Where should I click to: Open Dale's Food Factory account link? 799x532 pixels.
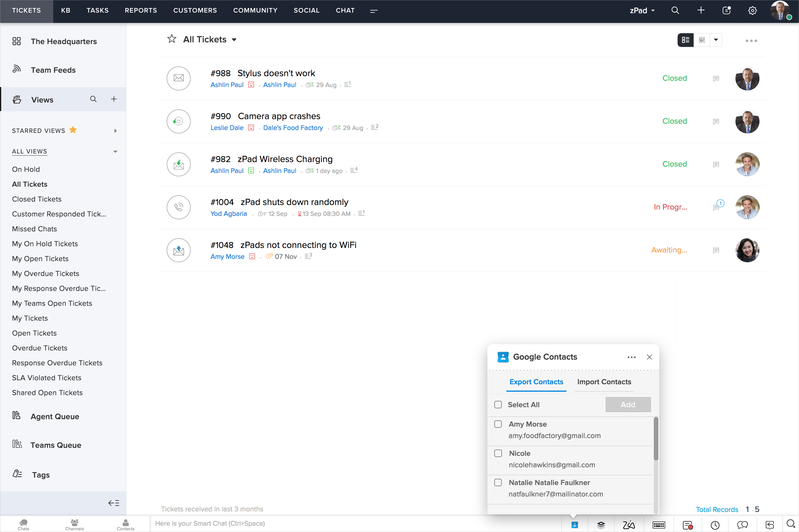point(293,128)
